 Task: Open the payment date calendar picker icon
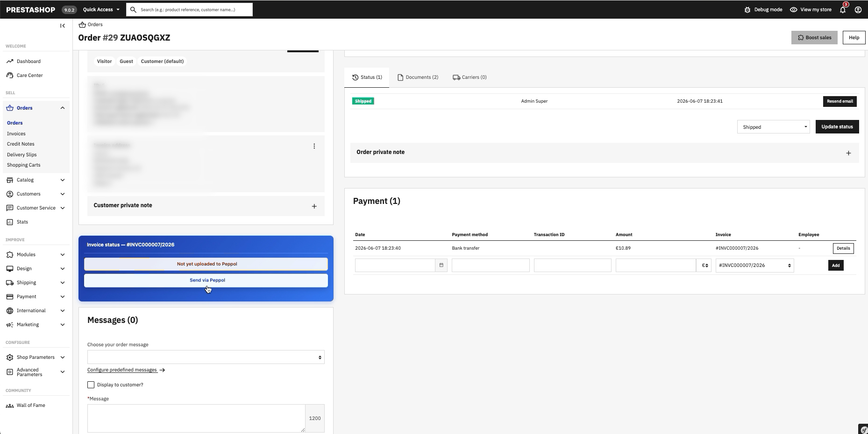(x=441, y=265)
